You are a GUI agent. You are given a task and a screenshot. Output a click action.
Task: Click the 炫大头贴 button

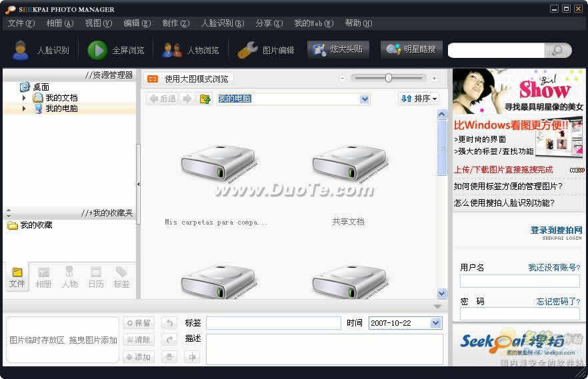pos(338,49)
